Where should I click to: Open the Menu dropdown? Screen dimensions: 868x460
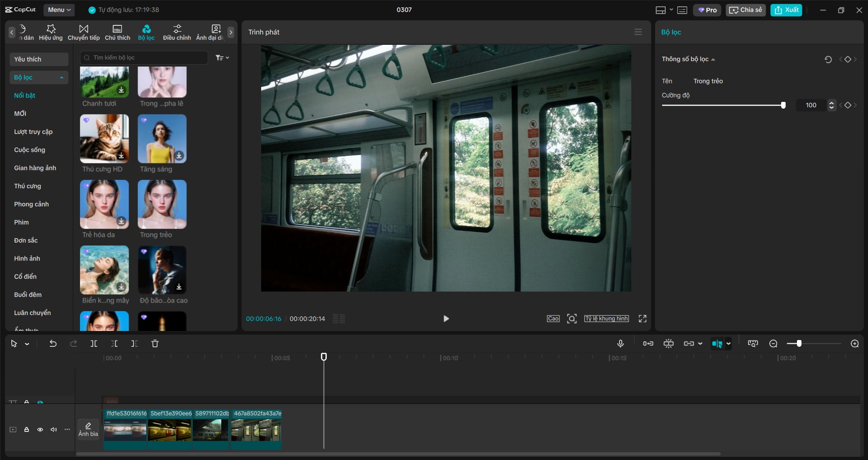pos(59,10)
